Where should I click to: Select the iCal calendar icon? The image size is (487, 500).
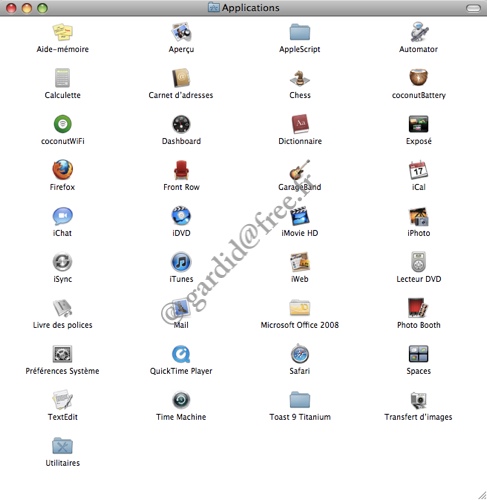pyautogui.click(x=418, y=170)
